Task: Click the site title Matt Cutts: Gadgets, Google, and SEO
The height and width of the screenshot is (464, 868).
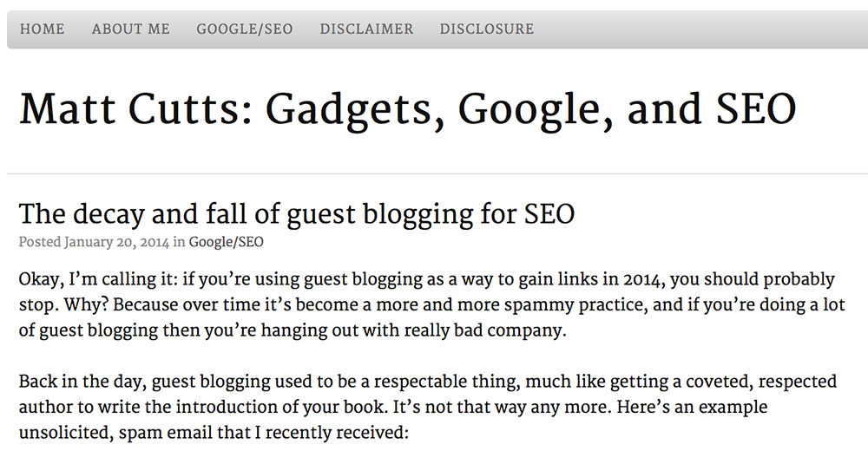Action: click(x=407, y=109)
